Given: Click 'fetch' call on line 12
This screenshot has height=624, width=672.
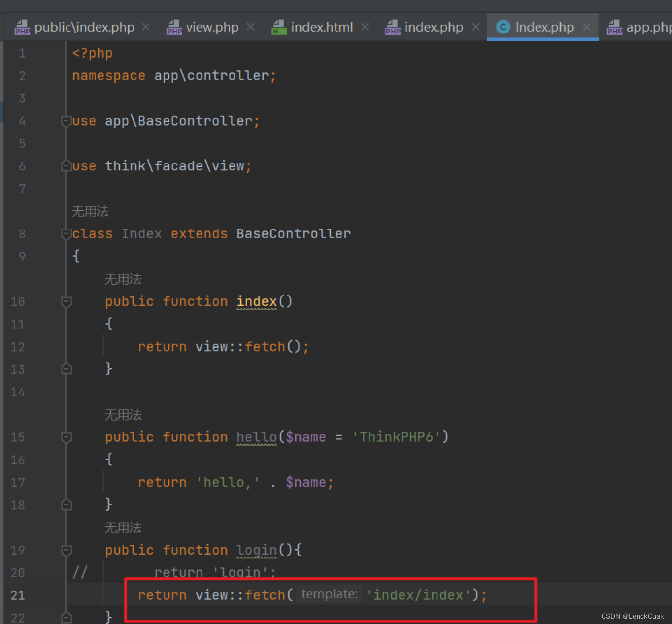Looking at the screenshot, I should (265, 347).
